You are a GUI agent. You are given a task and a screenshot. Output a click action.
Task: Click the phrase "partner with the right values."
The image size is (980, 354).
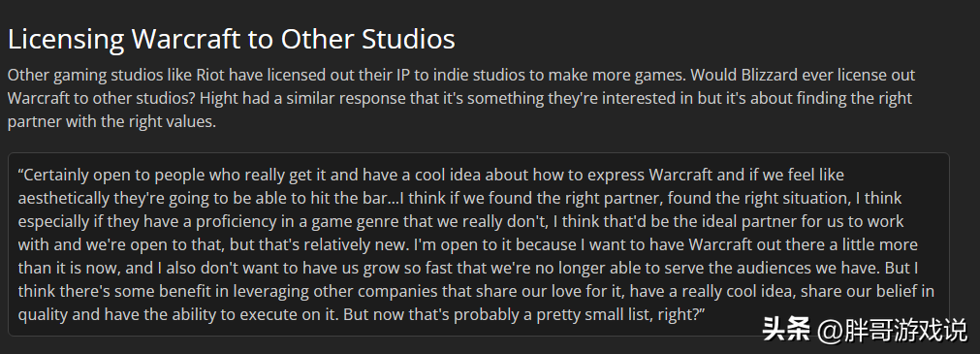[x=111, y=121]
